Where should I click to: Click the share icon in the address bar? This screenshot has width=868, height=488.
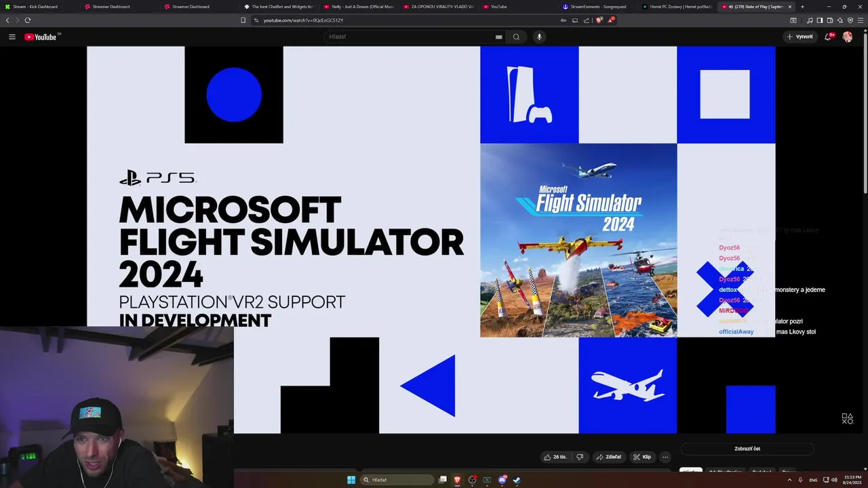pos(587,20)
